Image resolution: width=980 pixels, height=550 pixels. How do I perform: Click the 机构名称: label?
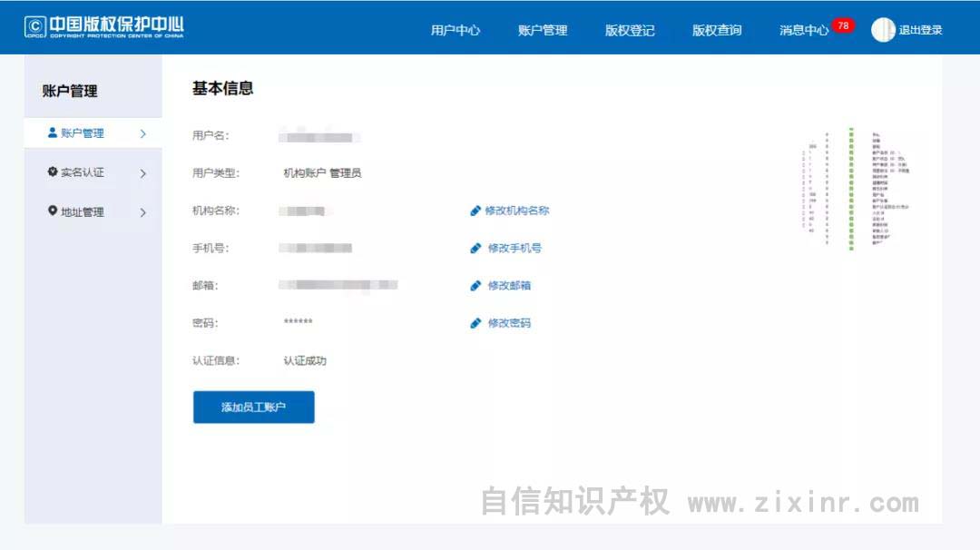(216, 211)
